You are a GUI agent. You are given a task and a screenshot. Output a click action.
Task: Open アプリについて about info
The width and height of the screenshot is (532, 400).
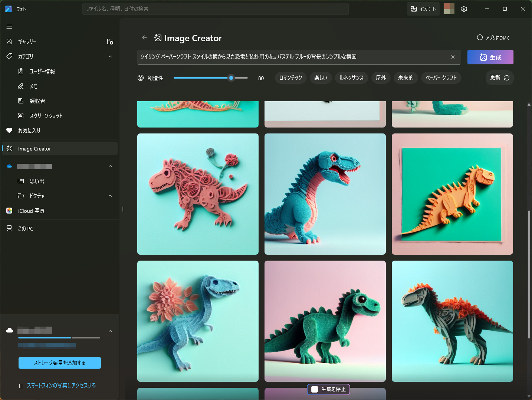coord(493,37)
